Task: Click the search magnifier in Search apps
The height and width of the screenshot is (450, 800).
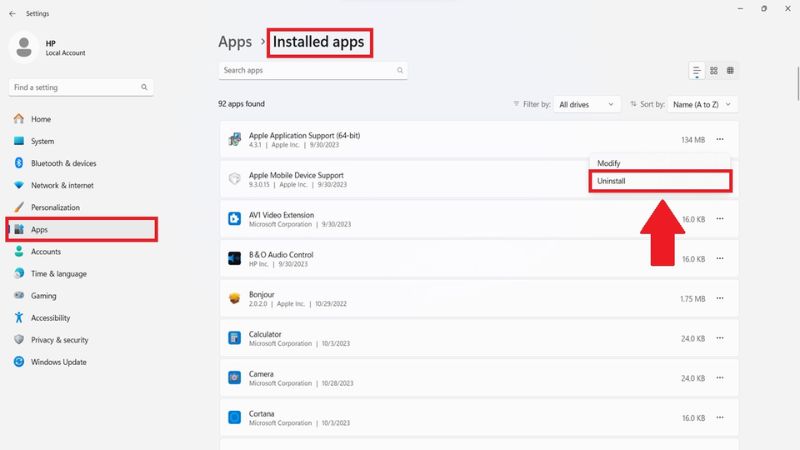Action: point(400,71)
